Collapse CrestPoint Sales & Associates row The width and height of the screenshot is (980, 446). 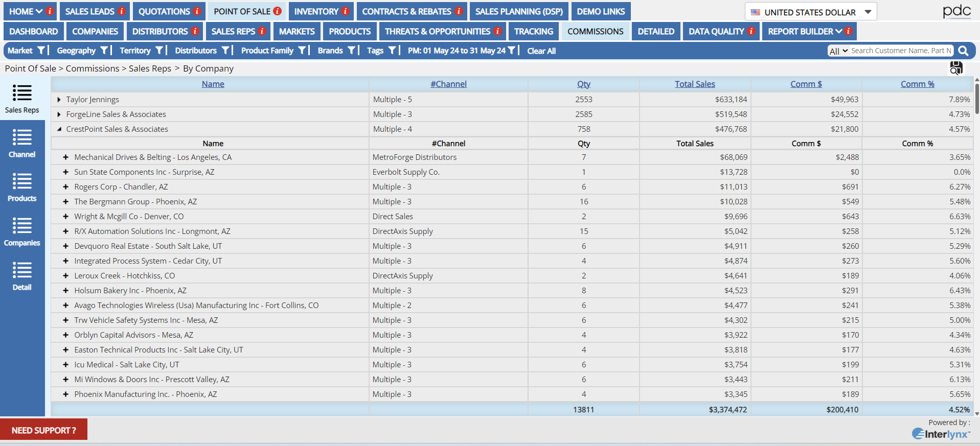tap(59, 129)
